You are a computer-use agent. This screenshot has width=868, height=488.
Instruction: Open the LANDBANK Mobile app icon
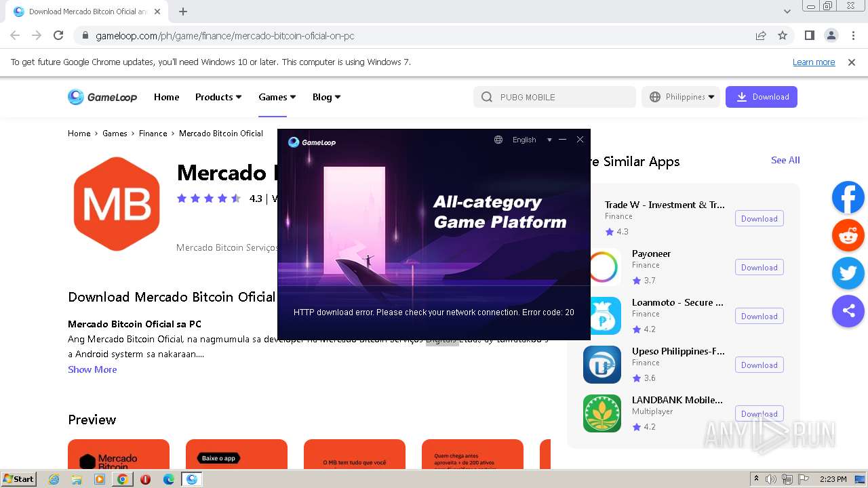pyautogui.click(x=602, y=413)
